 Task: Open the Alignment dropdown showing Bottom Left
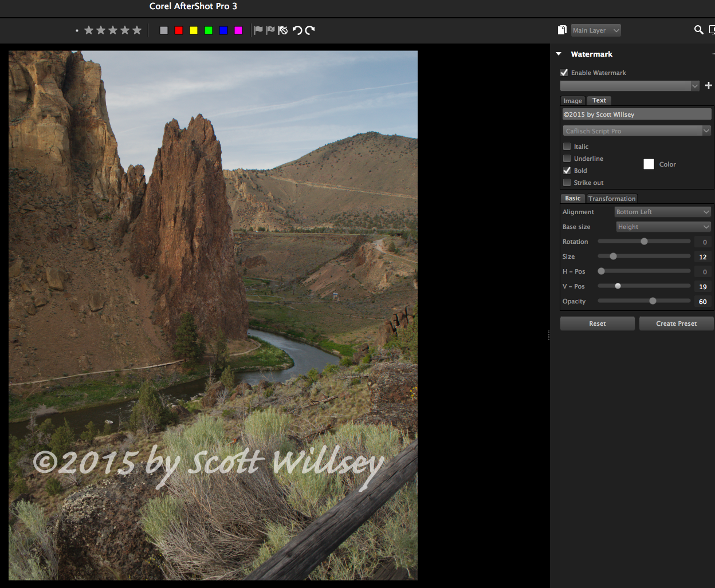(662, 212)
